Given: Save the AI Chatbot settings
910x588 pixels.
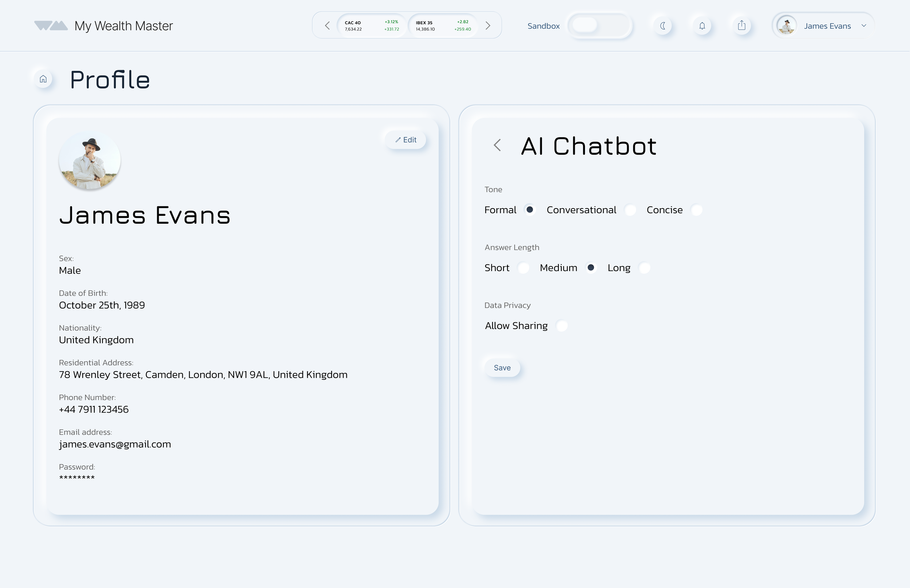Looking at the screenshot, I should 502,368.
